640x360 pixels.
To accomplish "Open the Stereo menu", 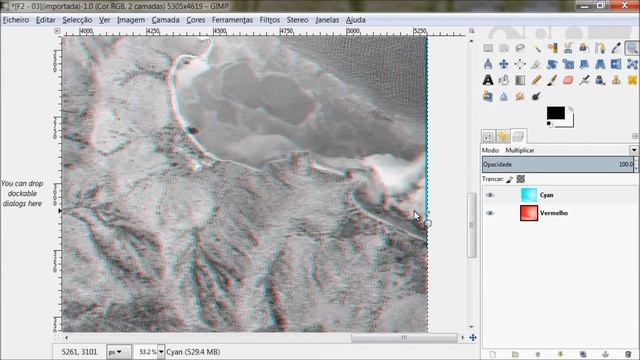I will [297, 20].
